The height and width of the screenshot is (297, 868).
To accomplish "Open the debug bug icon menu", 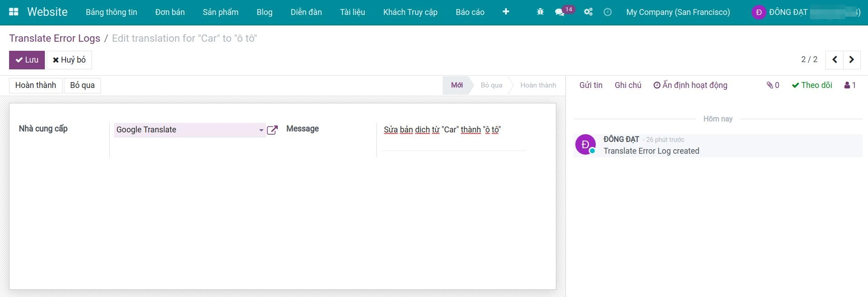I will (540, 12).
